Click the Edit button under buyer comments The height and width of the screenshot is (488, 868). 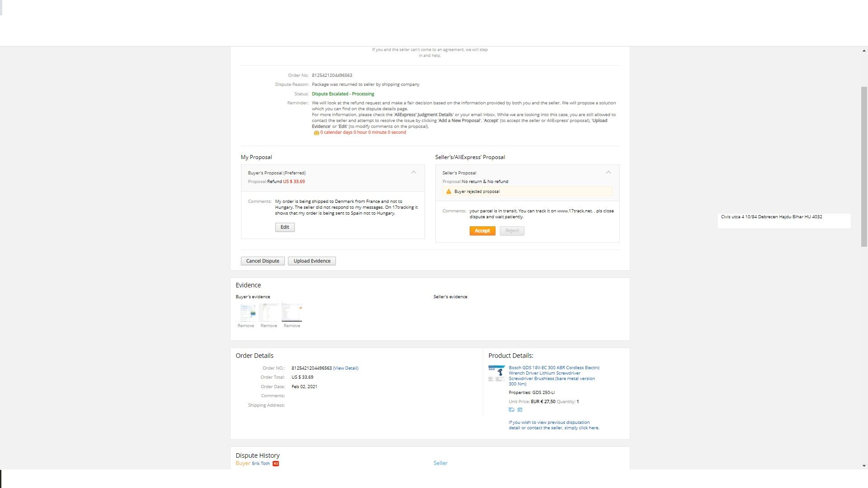point(285,227)
